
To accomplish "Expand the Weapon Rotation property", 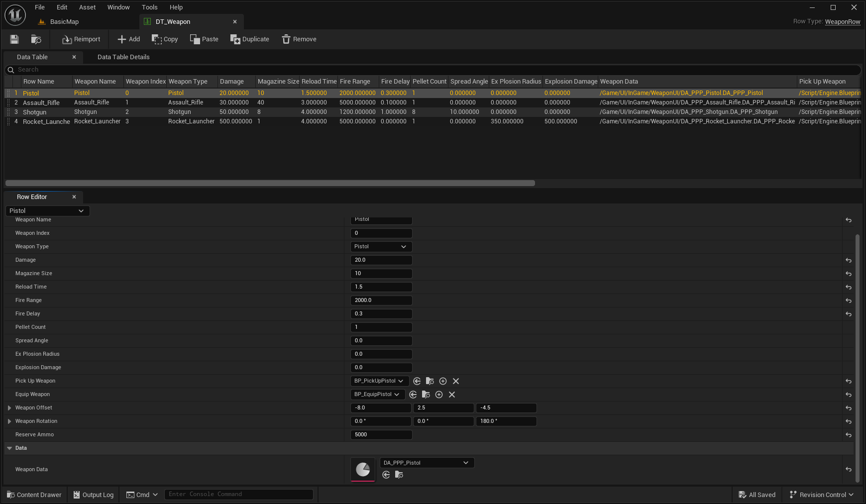I will [x=9, y=421].
